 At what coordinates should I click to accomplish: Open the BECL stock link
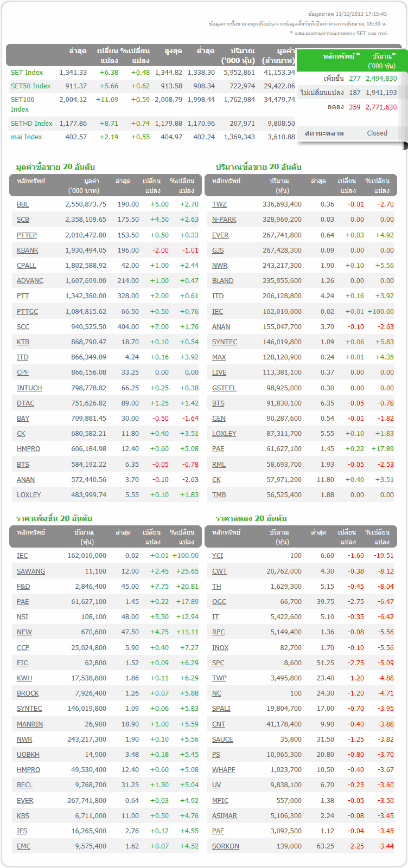tap(24, 785)
